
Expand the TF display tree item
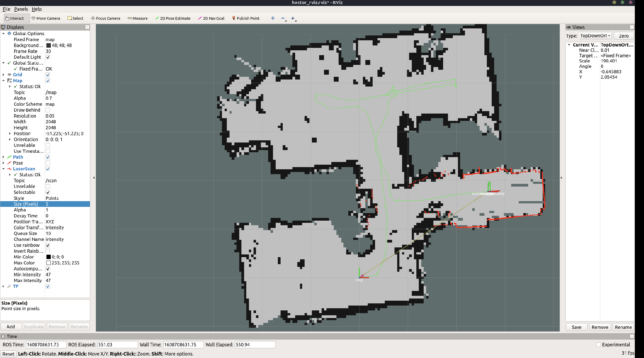3,286
